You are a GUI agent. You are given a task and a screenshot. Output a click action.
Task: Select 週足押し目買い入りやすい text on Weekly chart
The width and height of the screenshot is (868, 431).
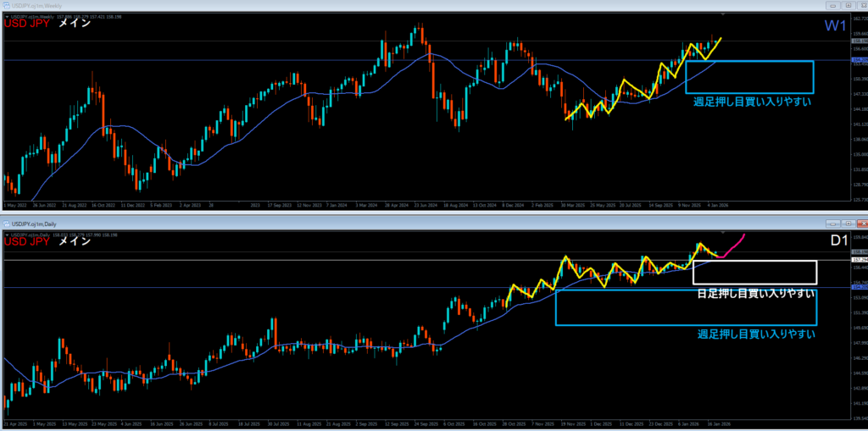(x=752, y=102)
